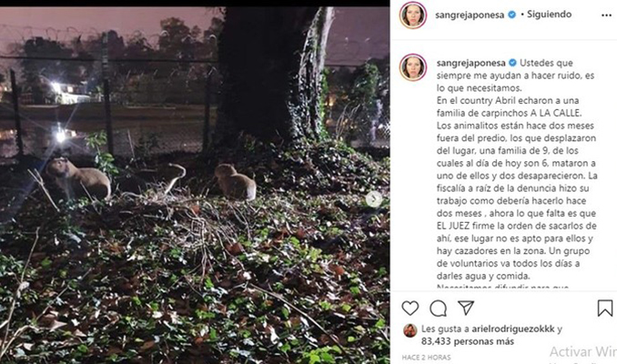This screenshot has width=617, height=364.
Task: Open comments via the speech bubble icon
Action: tap(439, 308)
